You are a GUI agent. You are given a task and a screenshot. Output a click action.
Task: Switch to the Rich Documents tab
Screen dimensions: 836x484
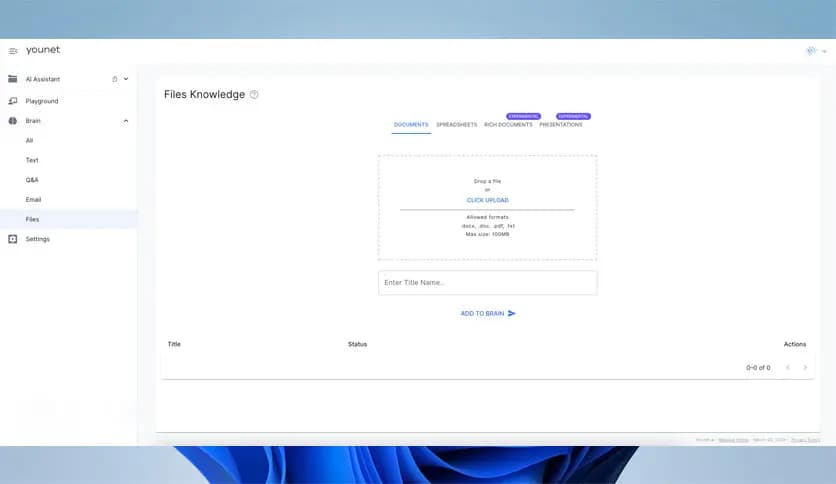508,125
